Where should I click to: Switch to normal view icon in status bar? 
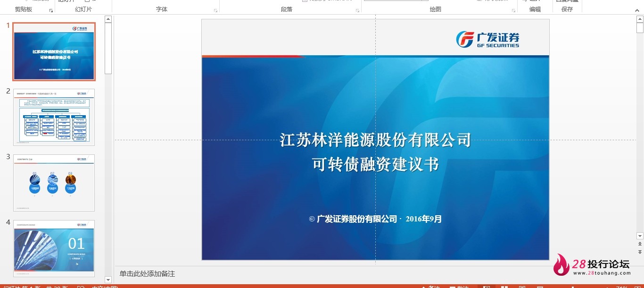pyautogui.click(x=487, y=286)
